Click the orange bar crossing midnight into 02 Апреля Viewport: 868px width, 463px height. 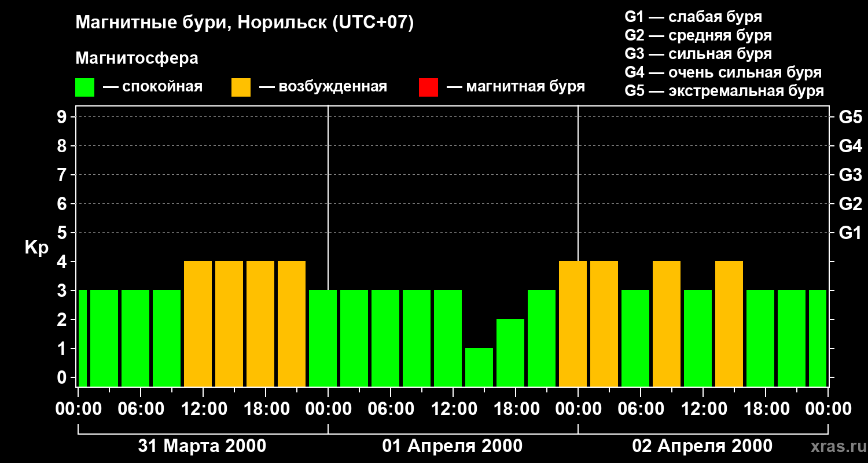coord(573,324)
